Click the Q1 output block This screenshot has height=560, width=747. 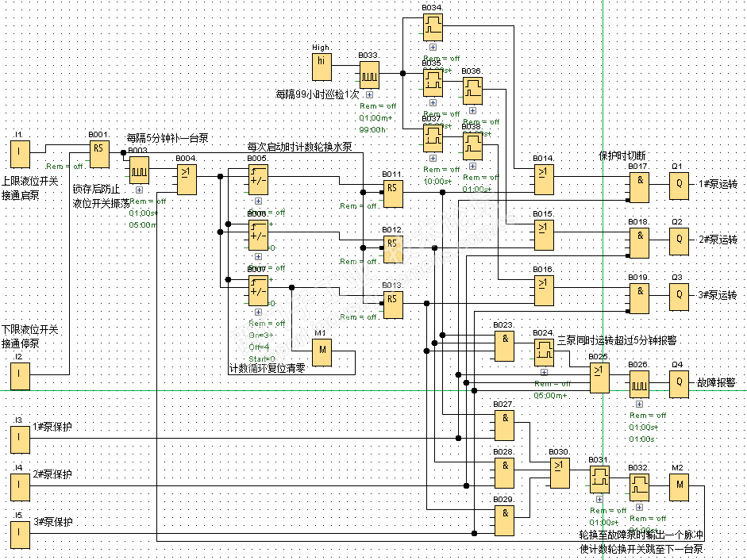(679, 186)
